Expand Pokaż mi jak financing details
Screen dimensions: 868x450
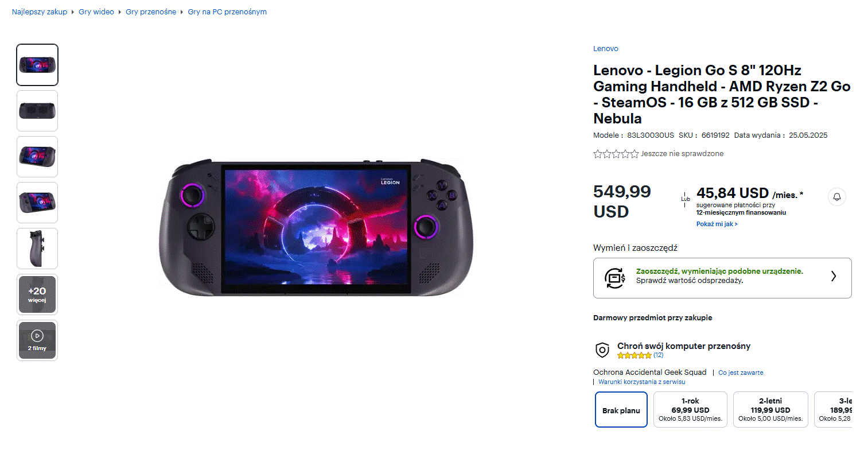tap(717, 224)
